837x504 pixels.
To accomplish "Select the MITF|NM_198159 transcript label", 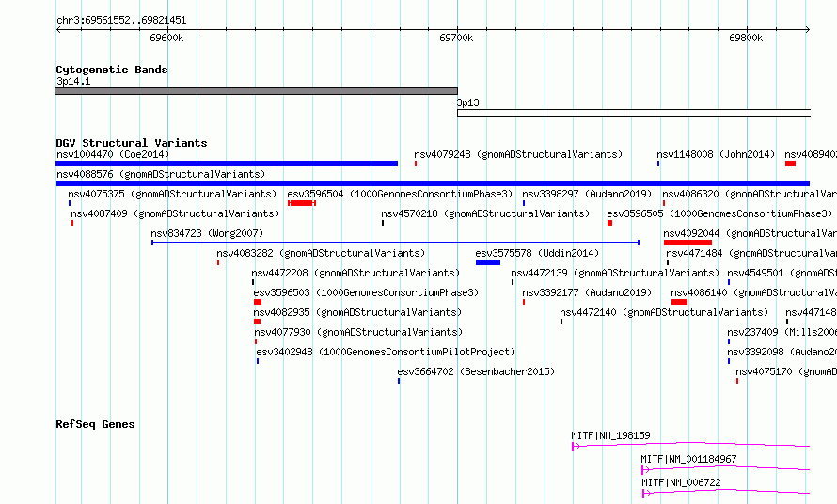I will [610, 435].
